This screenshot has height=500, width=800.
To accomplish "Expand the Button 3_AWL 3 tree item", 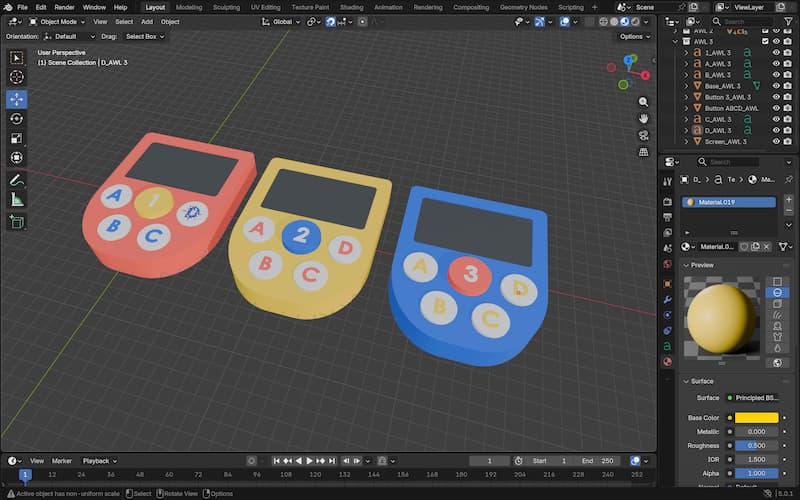I will pos(686,97).
